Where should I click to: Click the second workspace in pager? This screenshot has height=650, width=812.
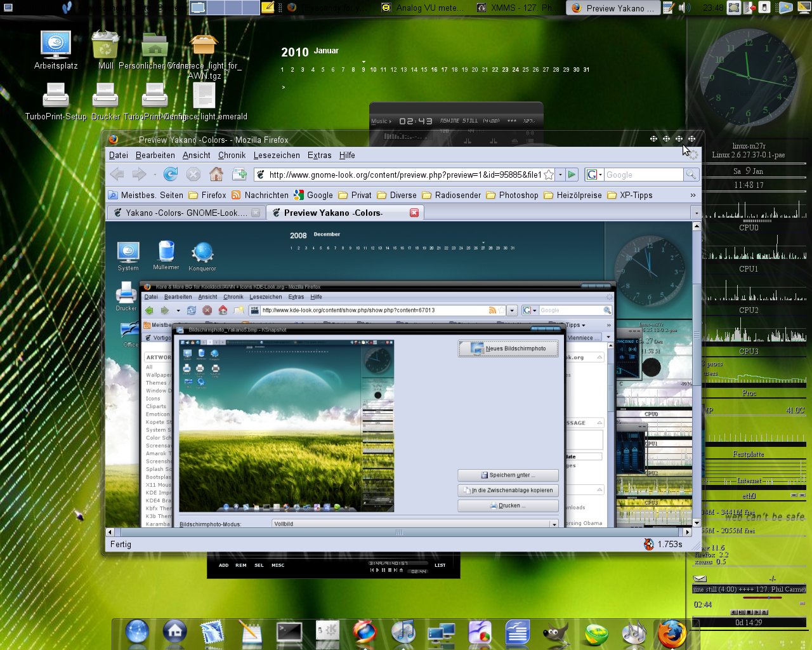pyautogui.click(x=217, y=8)
